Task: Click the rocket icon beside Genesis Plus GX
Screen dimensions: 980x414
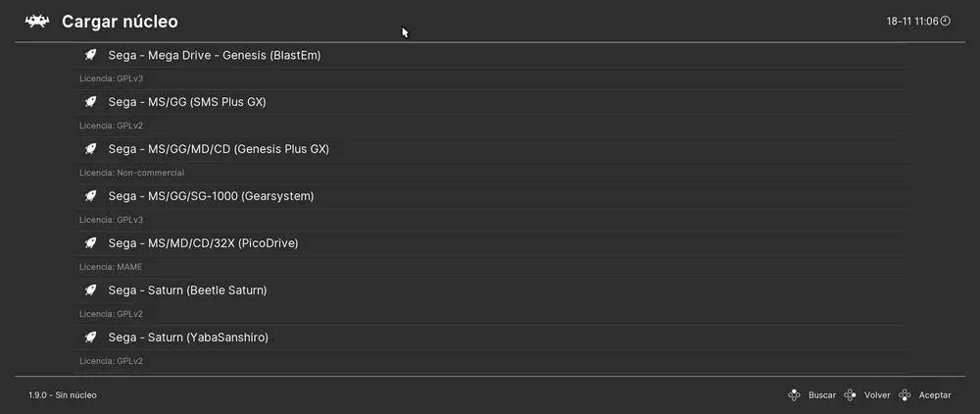Action: pyautogui.click(x=90, y=149)
